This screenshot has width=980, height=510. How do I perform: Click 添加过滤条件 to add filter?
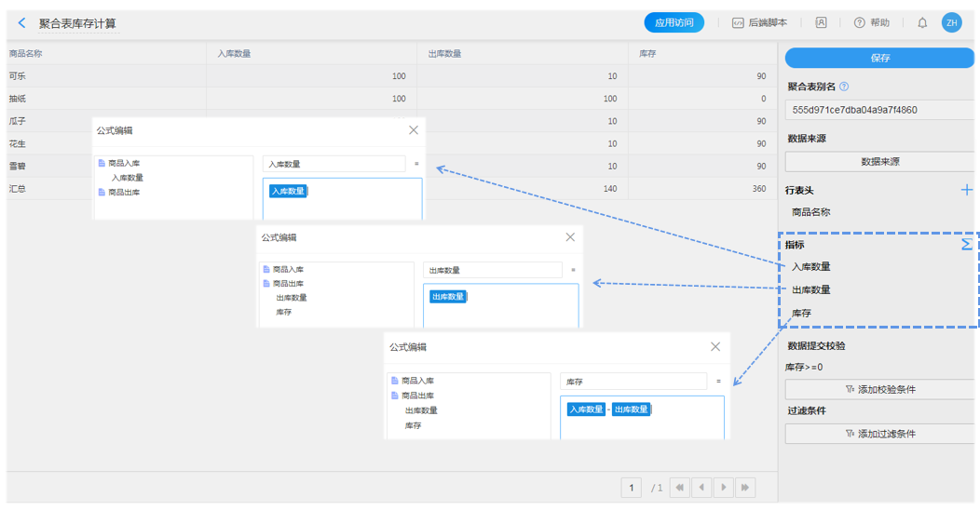(879, 434)
